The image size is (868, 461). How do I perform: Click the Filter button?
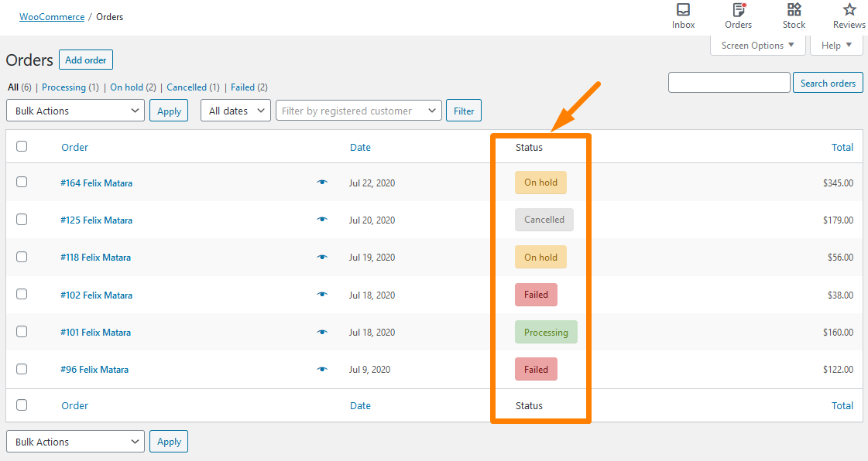point(464,111)
